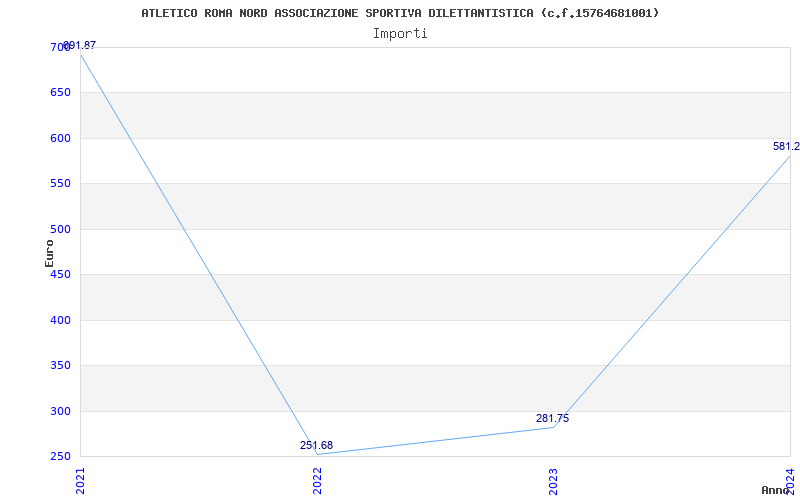Select the 400 y-axis value
Image resolution: width=800 pixels, height=500 pixels.
tap(60, 320)
